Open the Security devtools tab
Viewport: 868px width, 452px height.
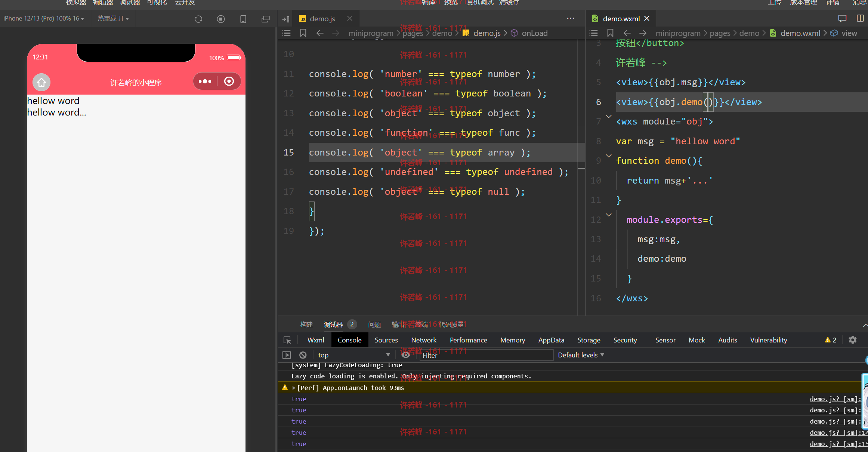[x=625, y=340]
